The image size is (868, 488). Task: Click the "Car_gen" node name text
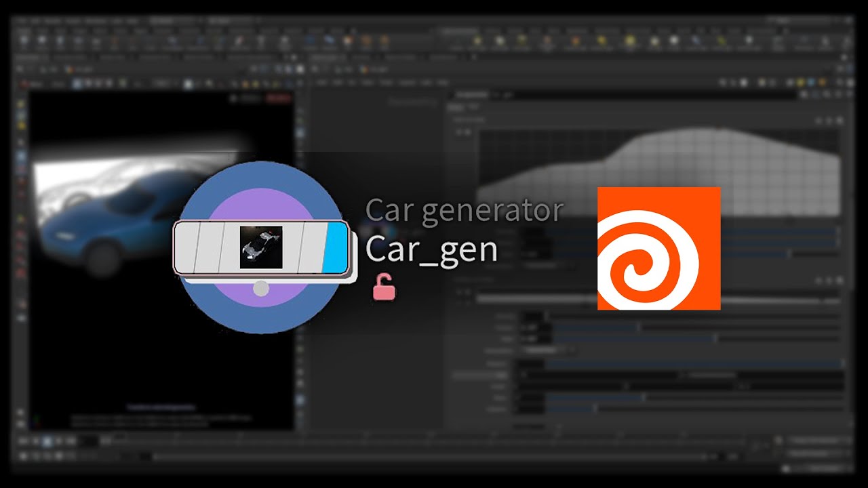tap(432, 249)
